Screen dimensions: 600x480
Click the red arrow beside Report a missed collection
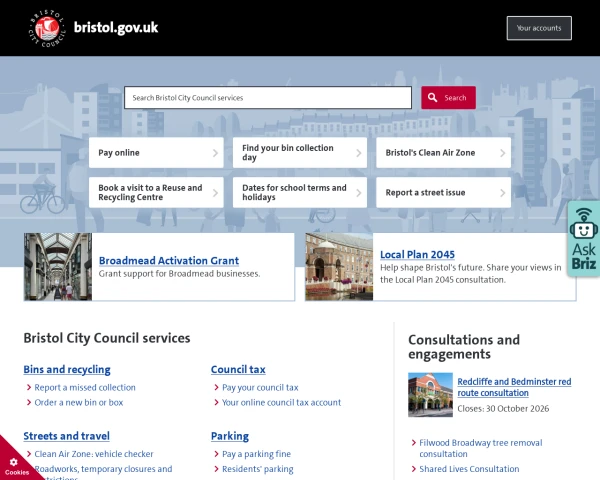coord(29,387)
